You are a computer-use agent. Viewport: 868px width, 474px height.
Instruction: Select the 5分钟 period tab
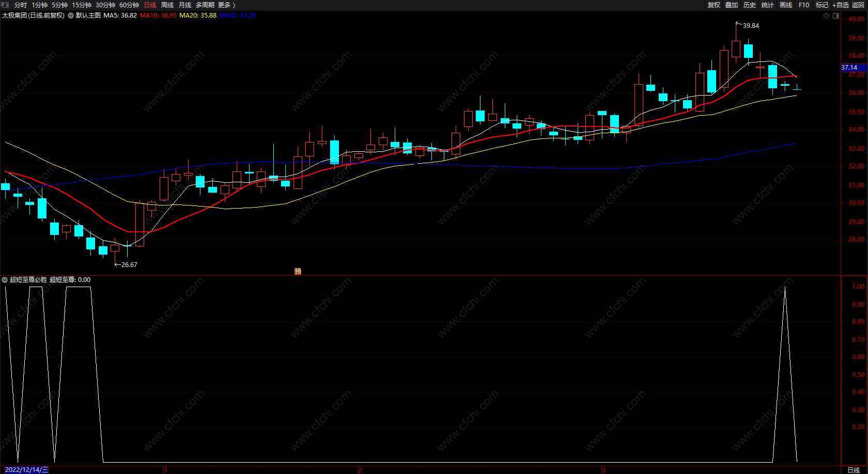[x=59, y=5]
